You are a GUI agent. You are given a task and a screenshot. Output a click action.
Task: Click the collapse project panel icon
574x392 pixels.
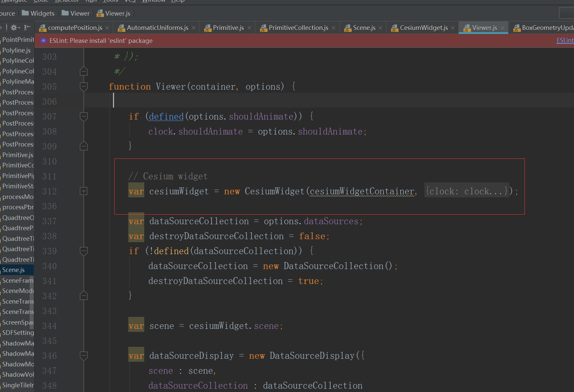(x=28, y=27)
